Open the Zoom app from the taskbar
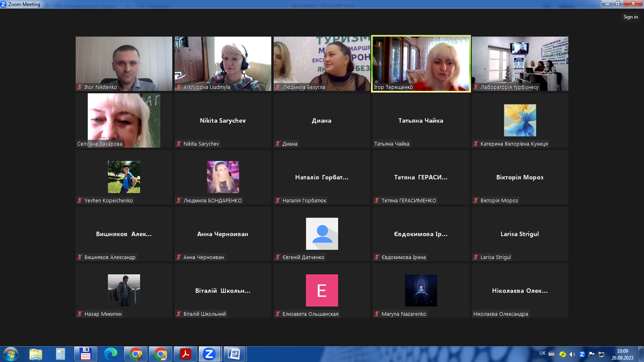The image size is (644, 362). point(209,354)
